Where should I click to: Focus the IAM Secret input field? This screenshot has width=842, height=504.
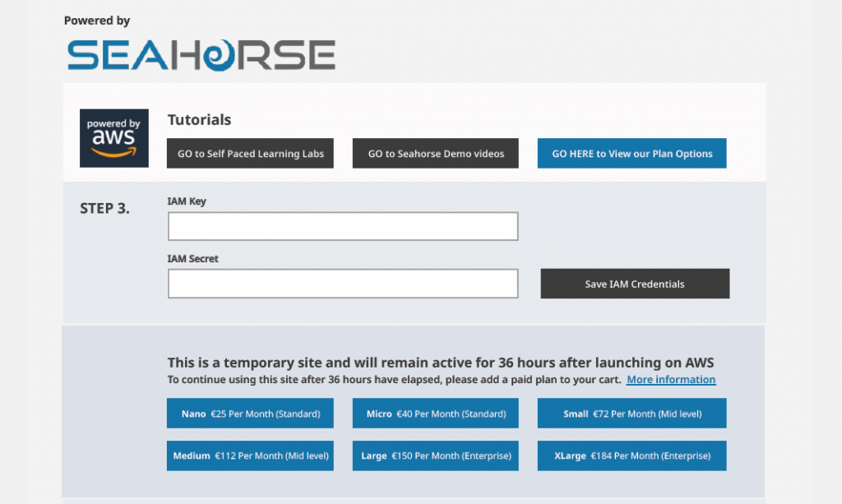(343, 284)
